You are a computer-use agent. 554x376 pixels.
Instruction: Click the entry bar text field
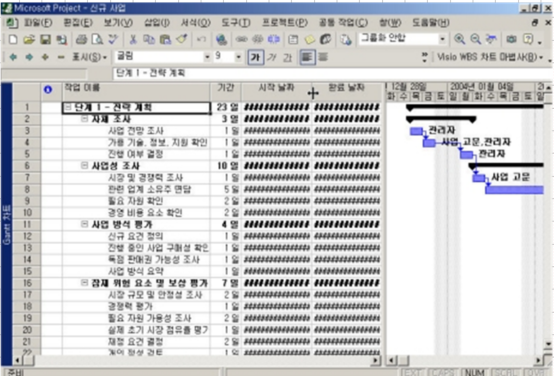(x=332, y=73)
